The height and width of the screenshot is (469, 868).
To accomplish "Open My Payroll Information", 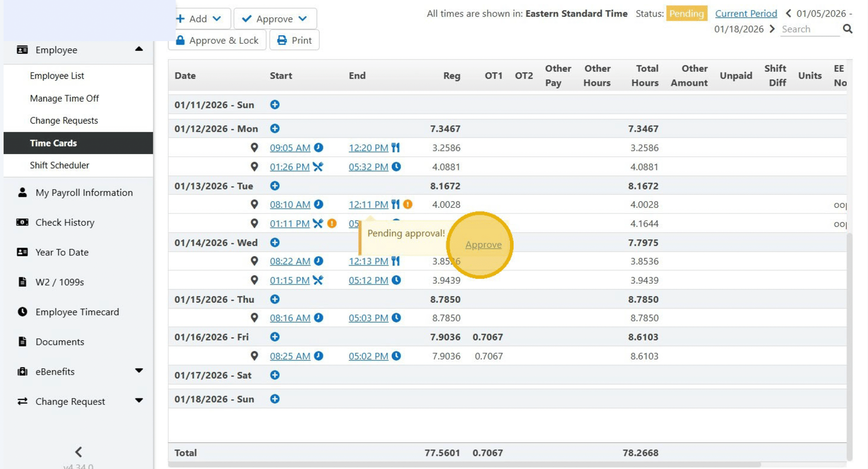I will coord(84,193).
